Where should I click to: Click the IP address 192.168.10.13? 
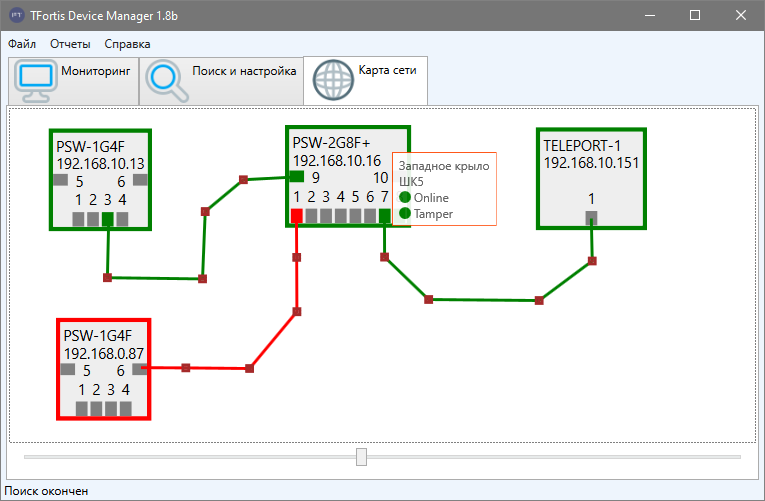(101, 163)
